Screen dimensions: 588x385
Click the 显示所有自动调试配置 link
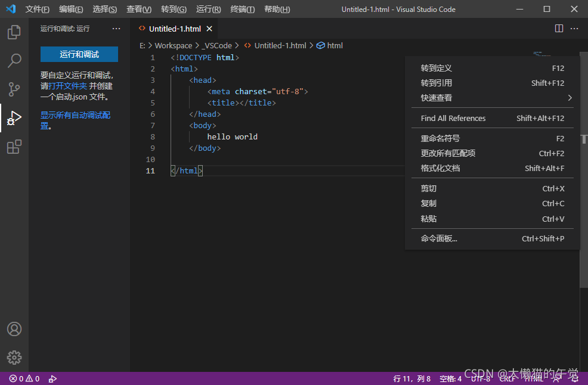75,115
